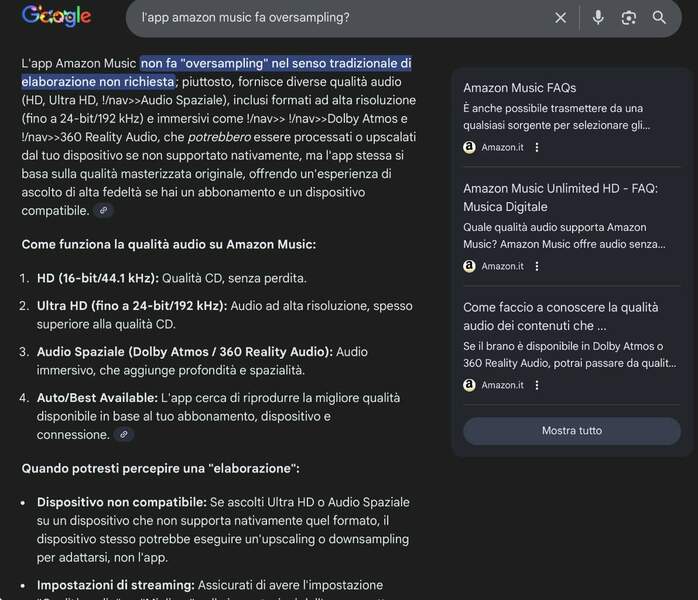Open 'Amazon Music Unlimited HD - FAQ' link

point(560,198)
